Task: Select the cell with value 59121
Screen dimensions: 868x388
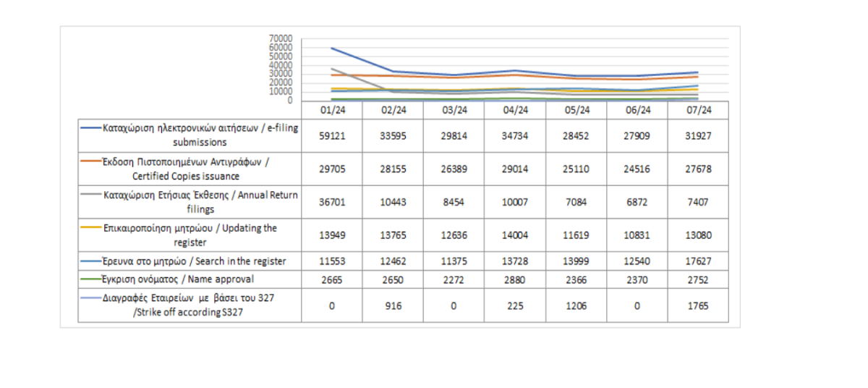Action: (x=332, y=135)
